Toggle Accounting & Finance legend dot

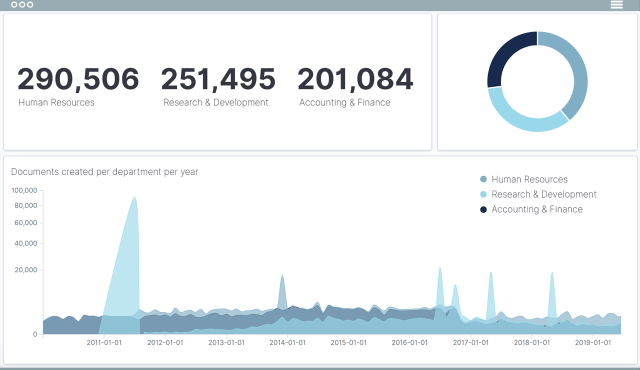click(x=484, y=209)
